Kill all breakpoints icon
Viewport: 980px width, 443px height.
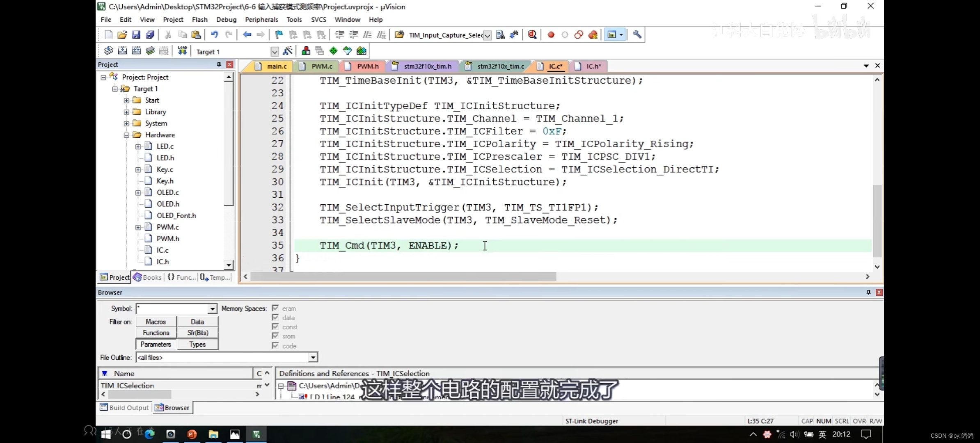(x=593, y=35)
